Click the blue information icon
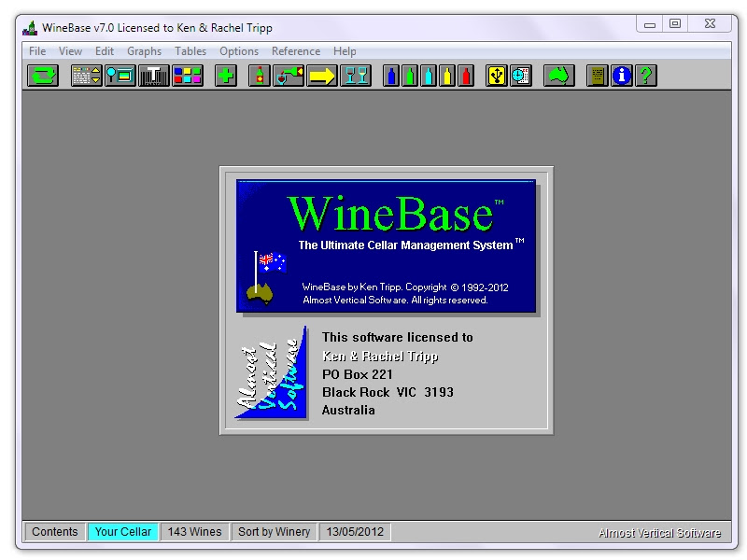 (x=622, y=76)
